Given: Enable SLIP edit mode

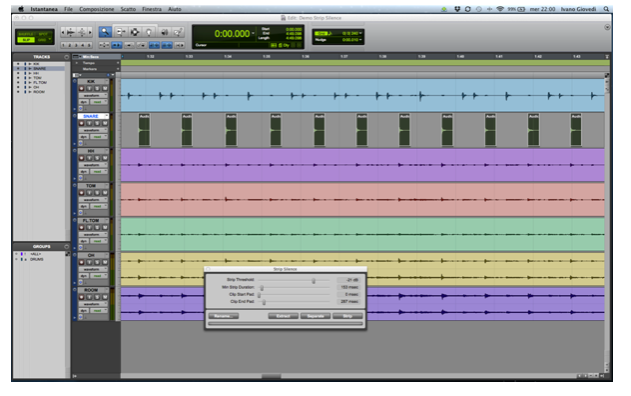Looking at the screenshot, I should [26, 40].
